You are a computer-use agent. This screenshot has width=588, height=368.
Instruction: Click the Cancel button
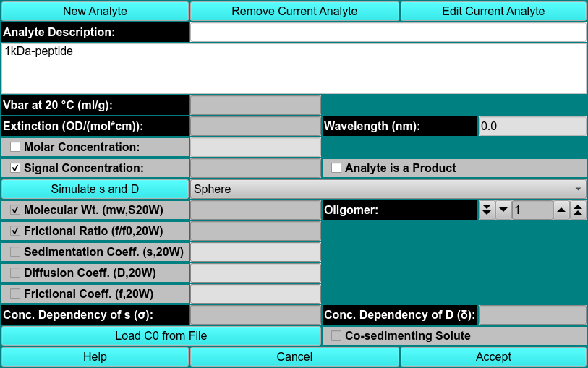tap(294, 357)
